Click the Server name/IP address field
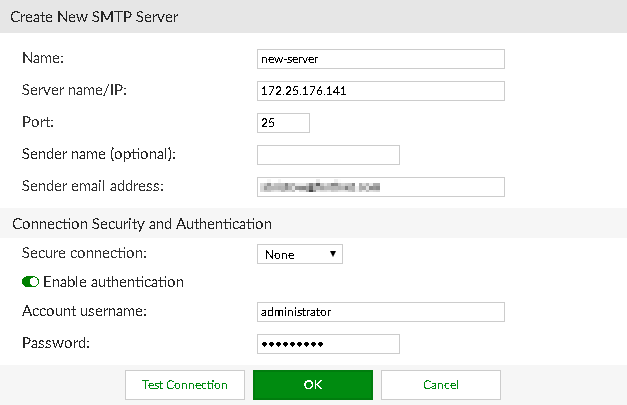The image size is (627, 405). [x=380, y=91]
